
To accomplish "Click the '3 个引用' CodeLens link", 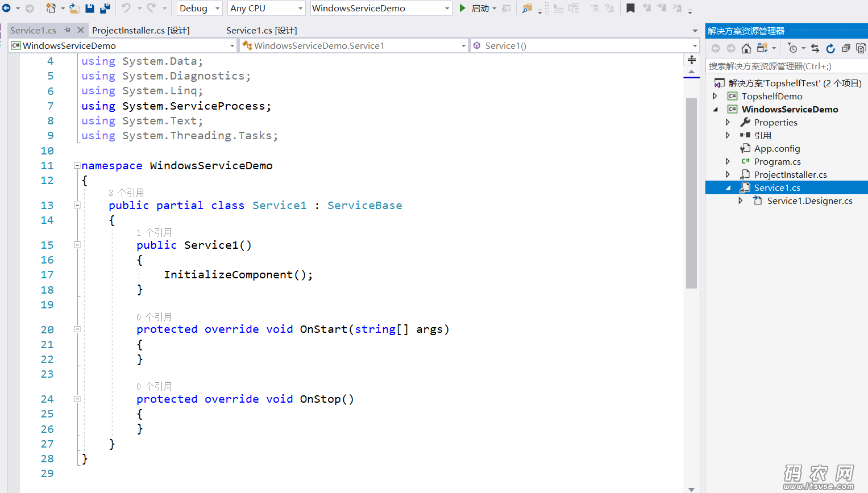I will tap(126, 193).
